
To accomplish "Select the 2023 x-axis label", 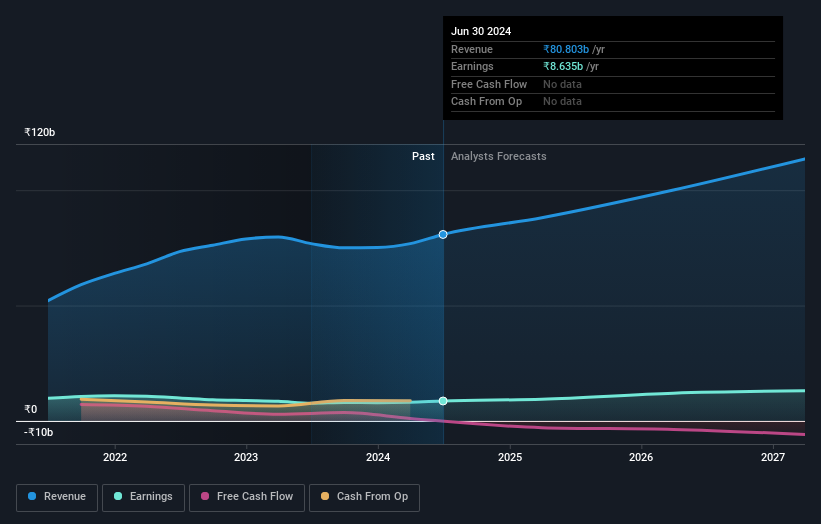I will [x=246, y=457].
